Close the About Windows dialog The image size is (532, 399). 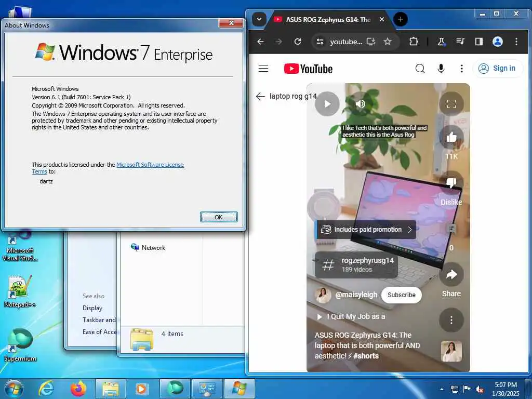[x=231, y=23]
